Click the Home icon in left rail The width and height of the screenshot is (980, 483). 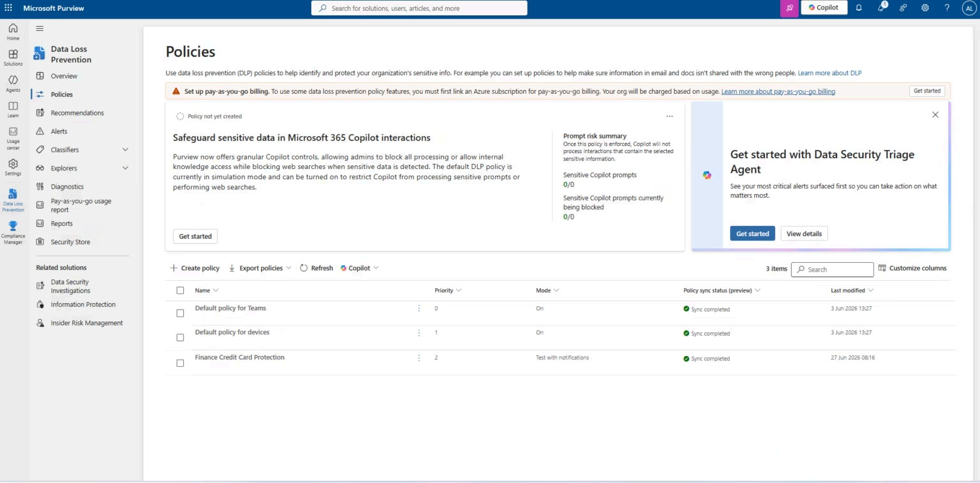coord(13,32)
